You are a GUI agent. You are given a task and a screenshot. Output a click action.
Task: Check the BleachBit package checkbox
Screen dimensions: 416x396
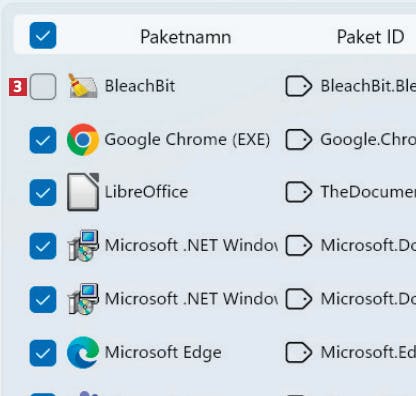click(x=43, y=86)
